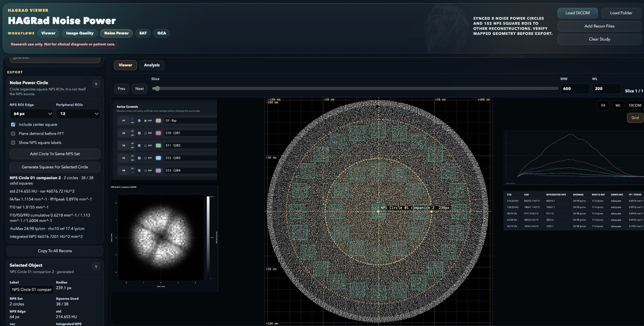The height and width of the screenshot is (326, 644).
Task: Open the Image Quality workflow
Action: [80, 33]
